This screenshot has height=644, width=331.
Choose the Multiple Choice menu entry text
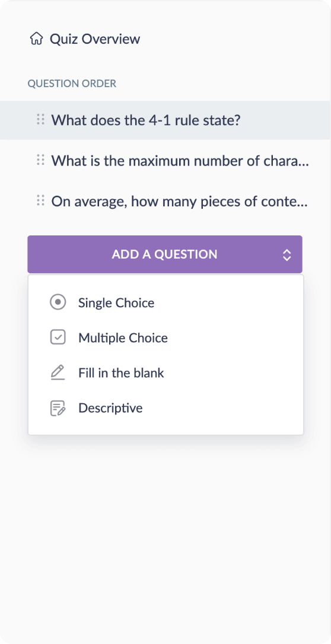pyautogui.click(x=123, y=338)
